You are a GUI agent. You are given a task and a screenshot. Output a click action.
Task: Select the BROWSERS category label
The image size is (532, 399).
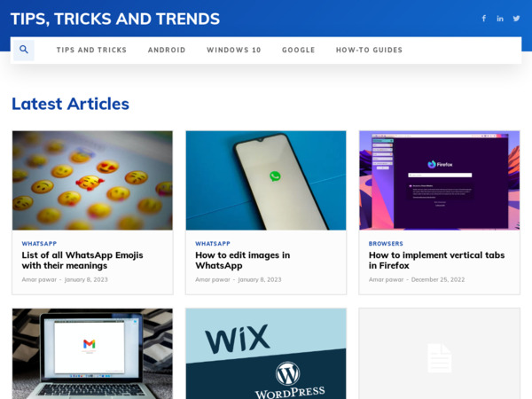[386, 244]
